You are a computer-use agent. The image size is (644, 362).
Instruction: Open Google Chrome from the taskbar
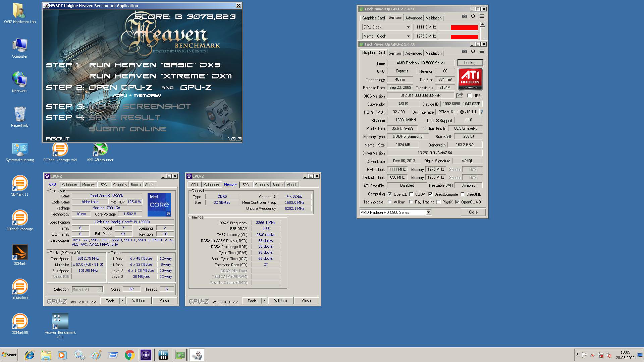(129, 355)
